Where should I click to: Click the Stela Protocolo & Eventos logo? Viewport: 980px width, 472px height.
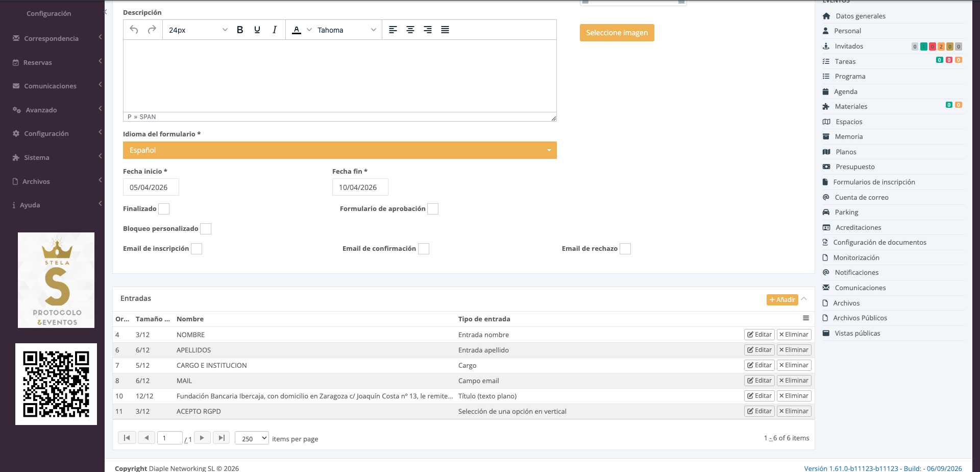pyautogui.click(x=56, y=280)
